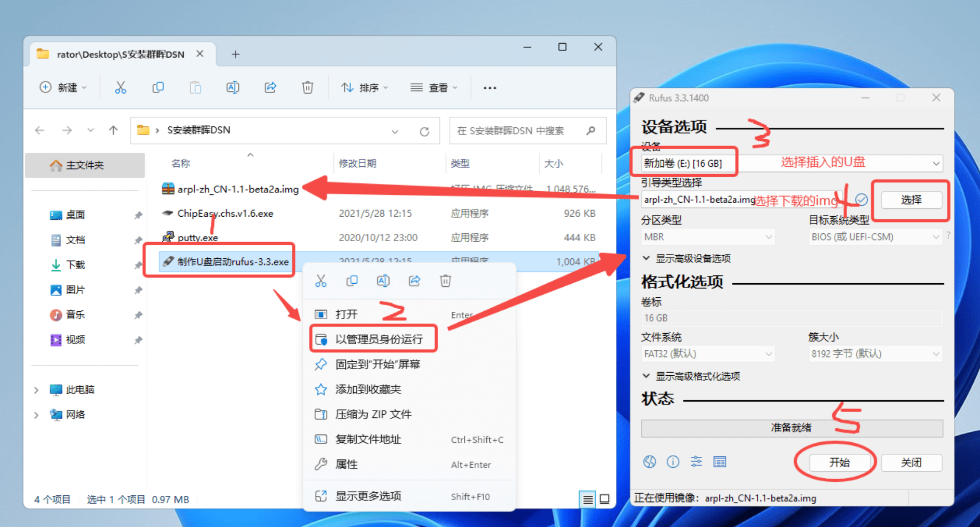Click the delete trash icon in Explorer toolbar

pos(307,87)
